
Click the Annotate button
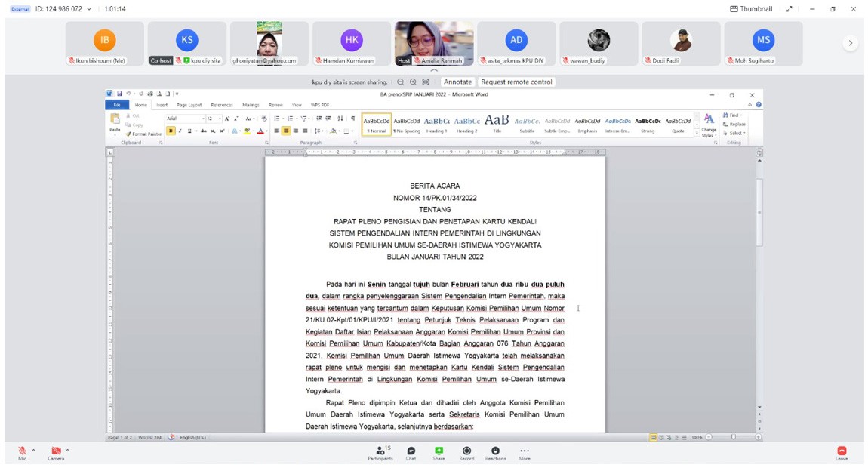click(457, 82)
